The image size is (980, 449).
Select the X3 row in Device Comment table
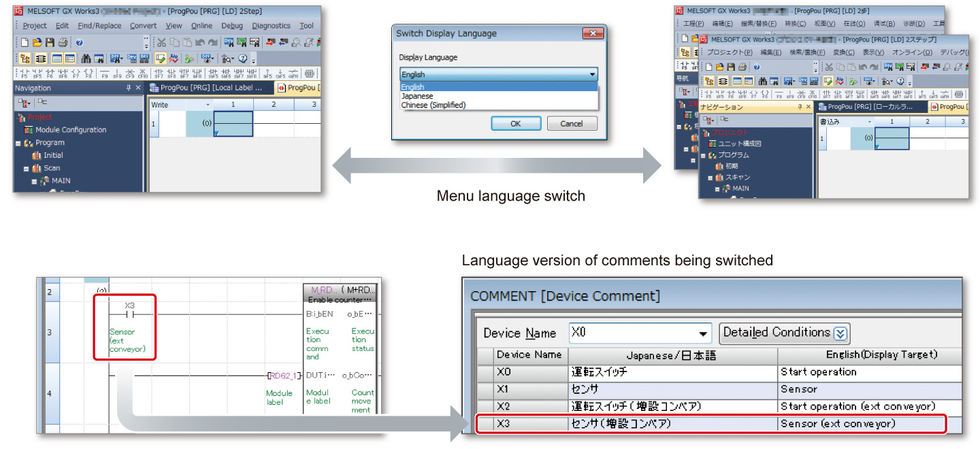(711, 424)
